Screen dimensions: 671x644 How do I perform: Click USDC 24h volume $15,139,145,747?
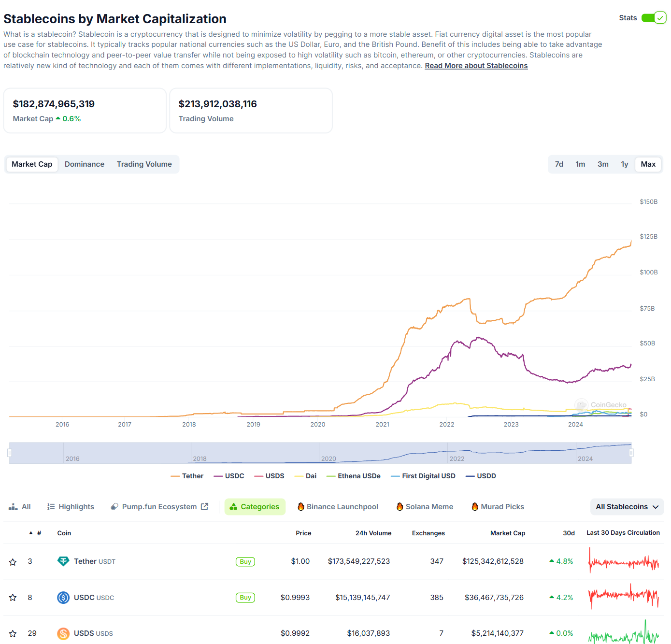point(363,598)
